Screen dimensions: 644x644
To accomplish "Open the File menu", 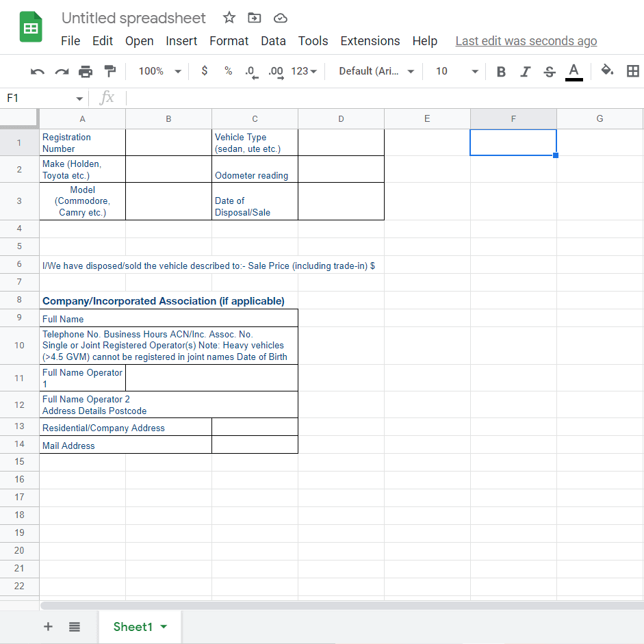I will coord(70,41).
